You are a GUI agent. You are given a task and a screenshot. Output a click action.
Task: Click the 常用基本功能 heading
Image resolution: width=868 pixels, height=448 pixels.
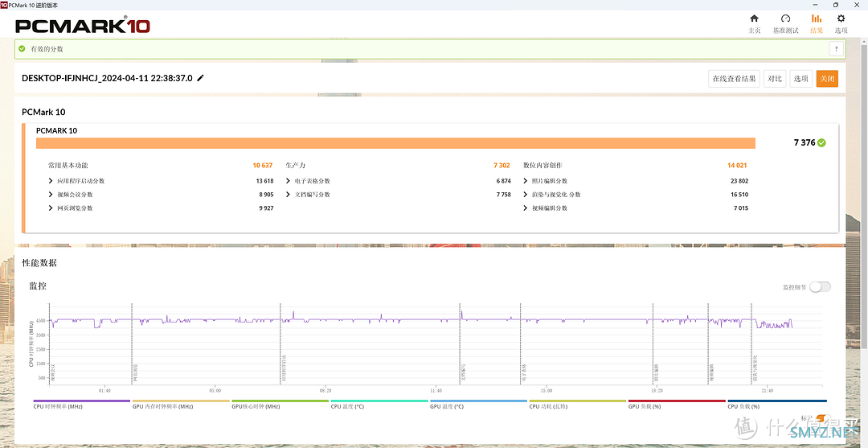point(68,165)
